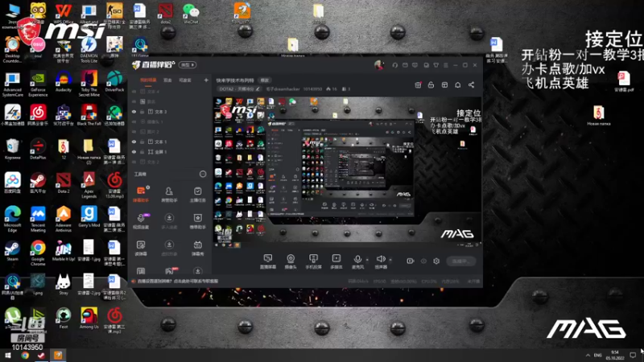This screenshot has width=644, height=362.
Task: Open the mail envelope icon in title bar
Action: coord(405,65)
